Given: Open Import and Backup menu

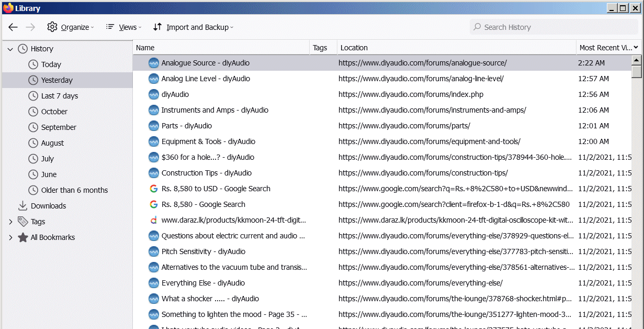Looking at the screenshot, I should (194, 27).
